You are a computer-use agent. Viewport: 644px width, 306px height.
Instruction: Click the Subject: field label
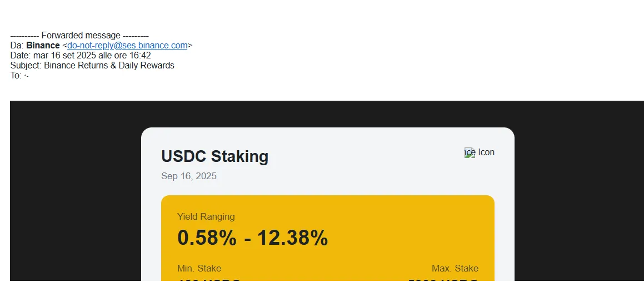coord(26,66)
